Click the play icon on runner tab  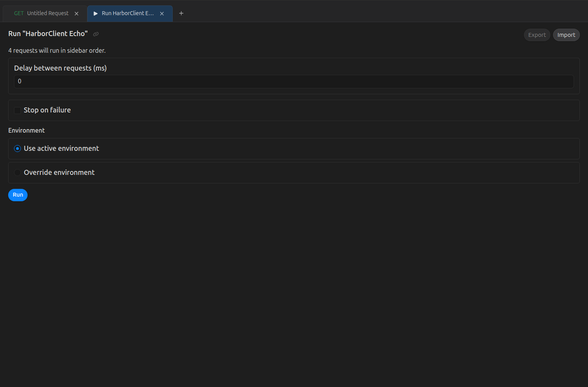click(x=96, y=13)
